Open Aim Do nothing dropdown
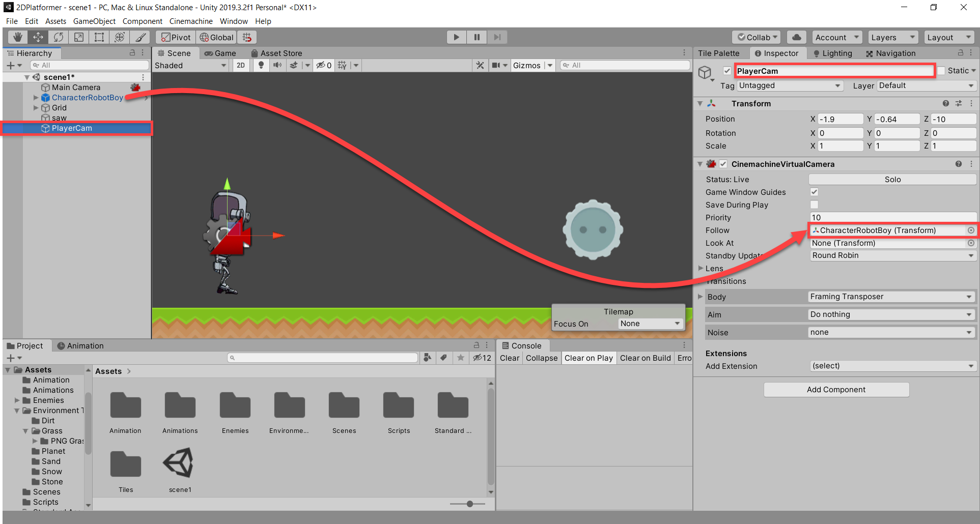The width and height of the screenshot is (980, 524). coord(891,314)
